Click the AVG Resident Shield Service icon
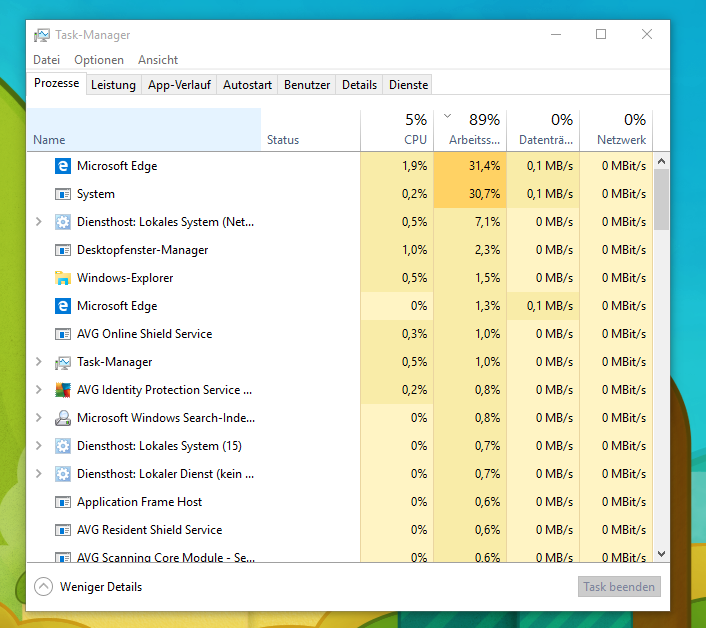The image size is (706, 628). (63, 530)
